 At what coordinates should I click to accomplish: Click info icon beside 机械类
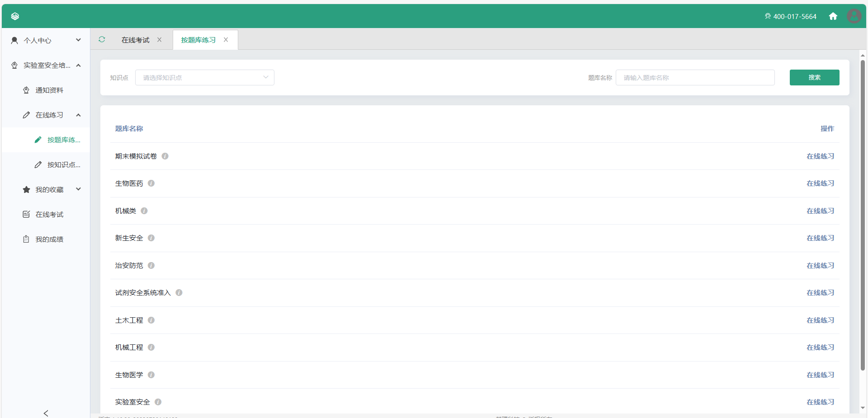click(144, 211)
